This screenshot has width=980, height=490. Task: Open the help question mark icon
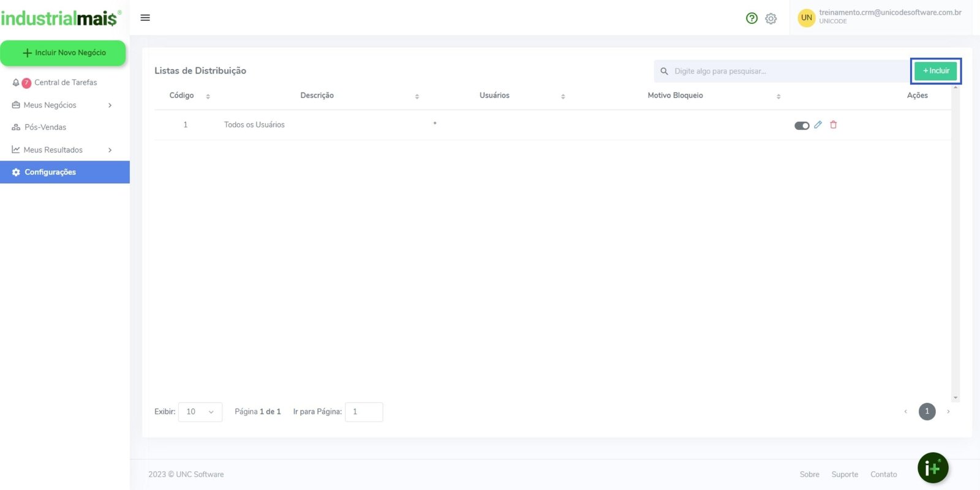click(x=752, y=18)
